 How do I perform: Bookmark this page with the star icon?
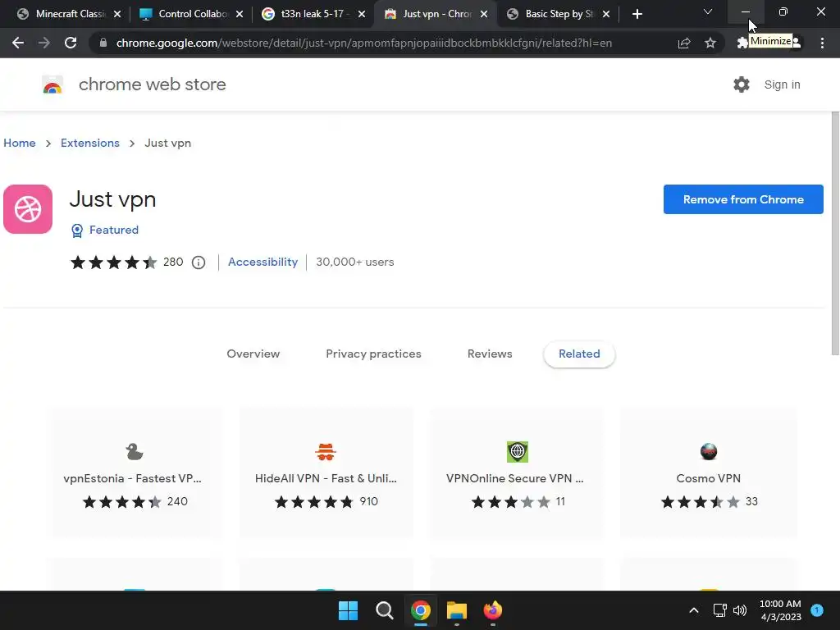tap(710, 43)
